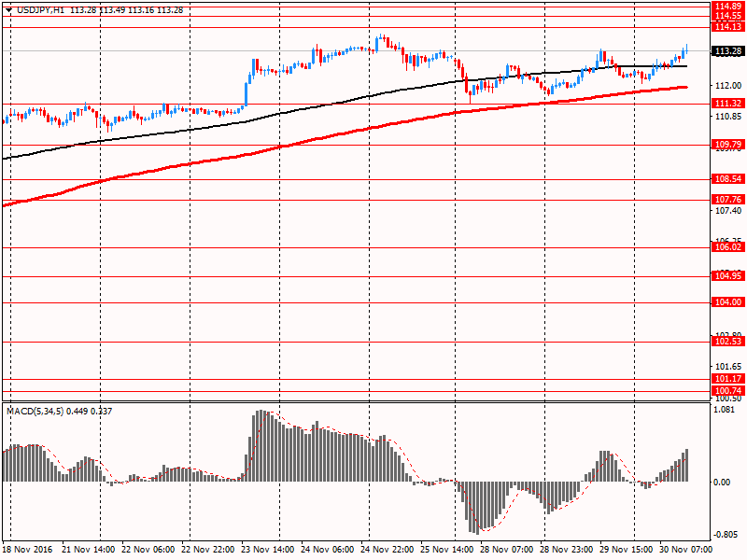Click the 102.53 horizontal level label
The image size is (747, 560).
[x=727, y=342]
